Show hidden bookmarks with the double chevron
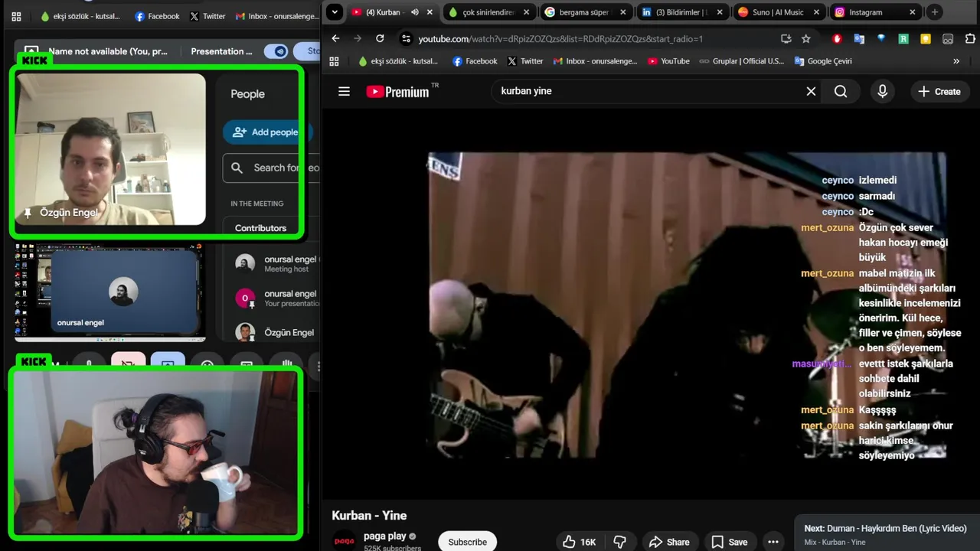This screenshot has height=551, width=980. click(955, 61)
